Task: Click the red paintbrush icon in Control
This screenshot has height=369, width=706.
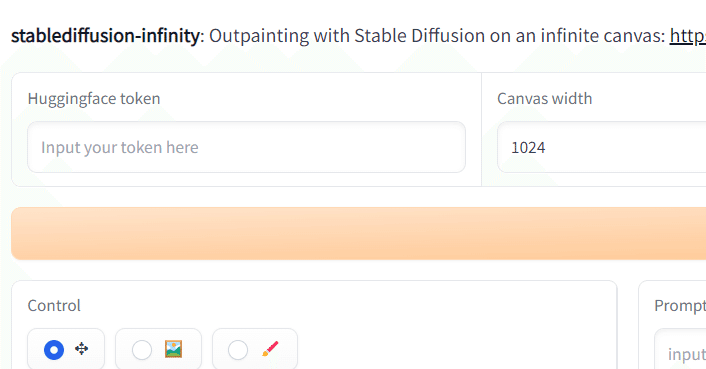Action: [x=270, y=349]
